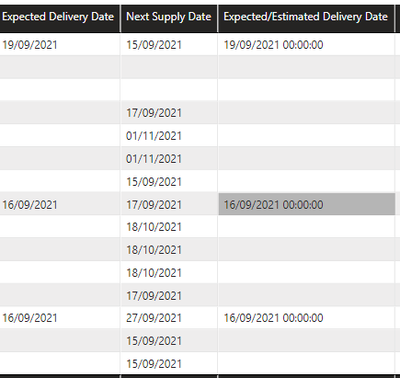The width and height of the screenshot is (400, 378).
Task: Click the middle 18/10/2021 supply date cell
Action: point(154,250)
